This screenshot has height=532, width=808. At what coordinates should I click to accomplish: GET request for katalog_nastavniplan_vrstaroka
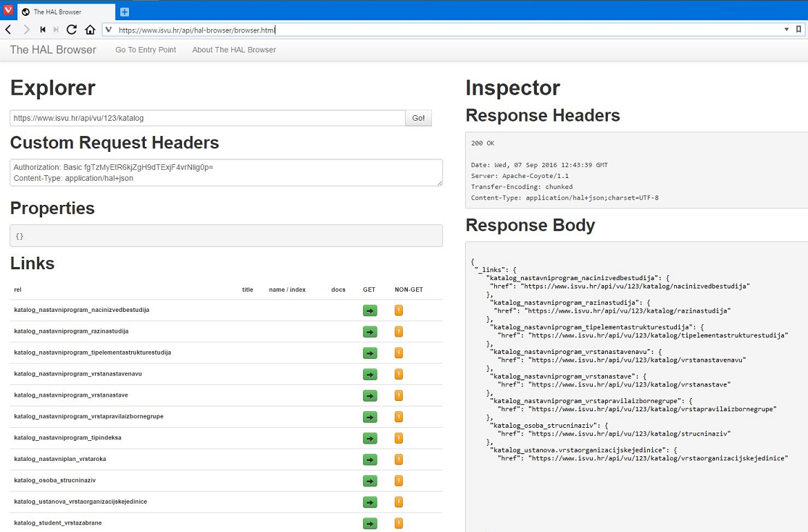click(x=370, y=460)
